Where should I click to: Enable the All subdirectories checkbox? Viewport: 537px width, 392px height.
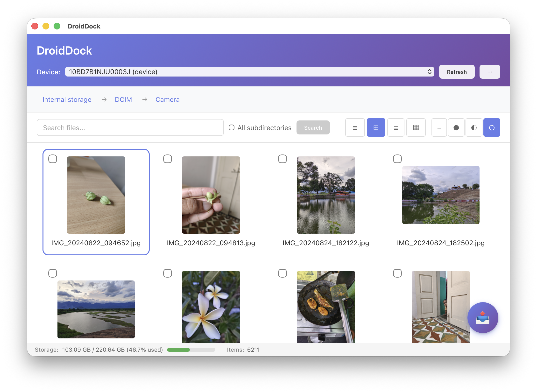point(232,127)
